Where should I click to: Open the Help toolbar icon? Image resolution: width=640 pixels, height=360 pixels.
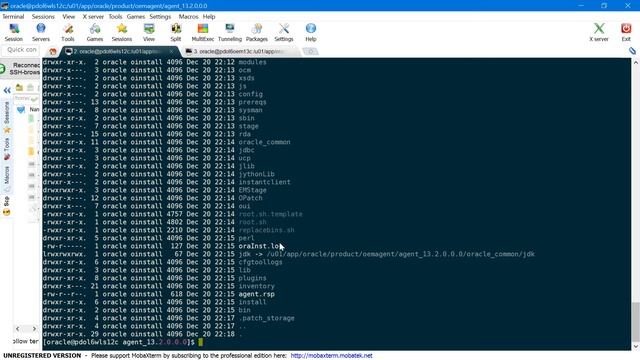coord(311,32)
